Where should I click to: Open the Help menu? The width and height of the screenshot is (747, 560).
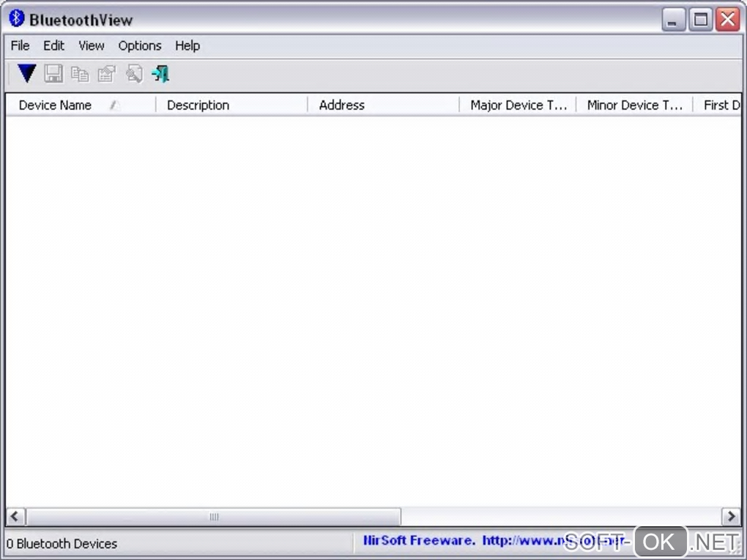(x=187, y=45)
